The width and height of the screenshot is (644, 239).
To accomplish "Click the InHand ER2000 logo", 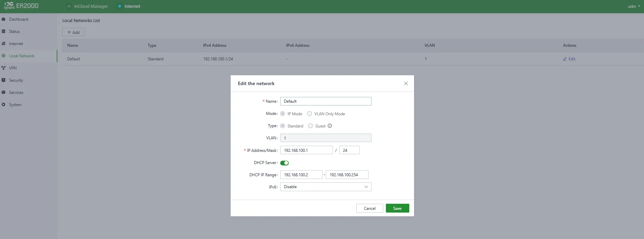I will [21, 6].
